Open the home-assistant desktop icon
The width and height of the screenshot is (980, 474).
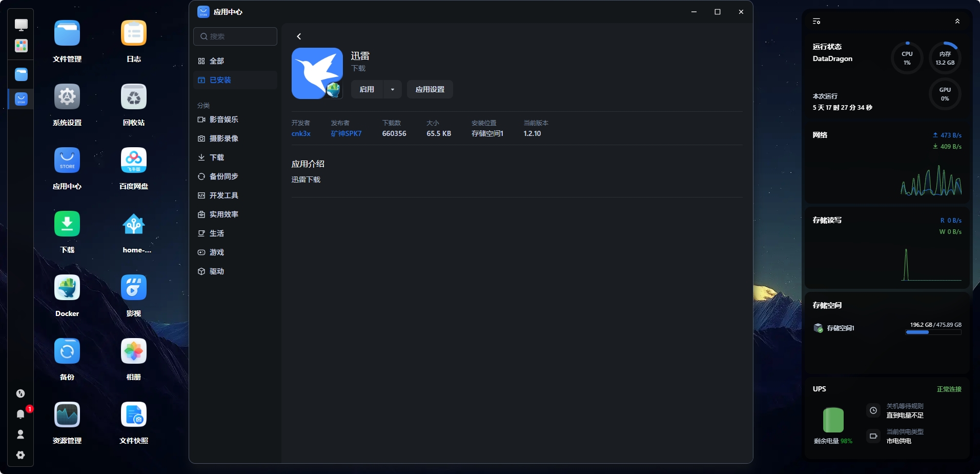click(x=134, y=224)
